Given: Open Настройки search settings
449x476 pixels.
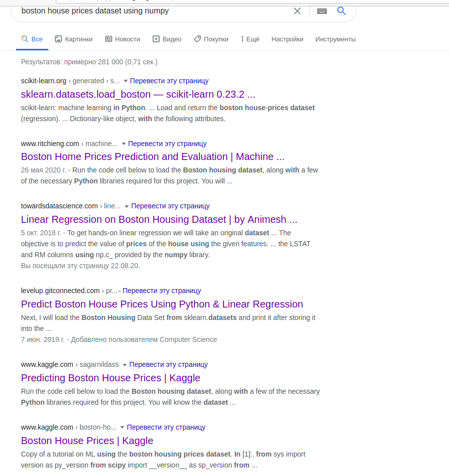Looking at the screenshot, I should 287,39.
